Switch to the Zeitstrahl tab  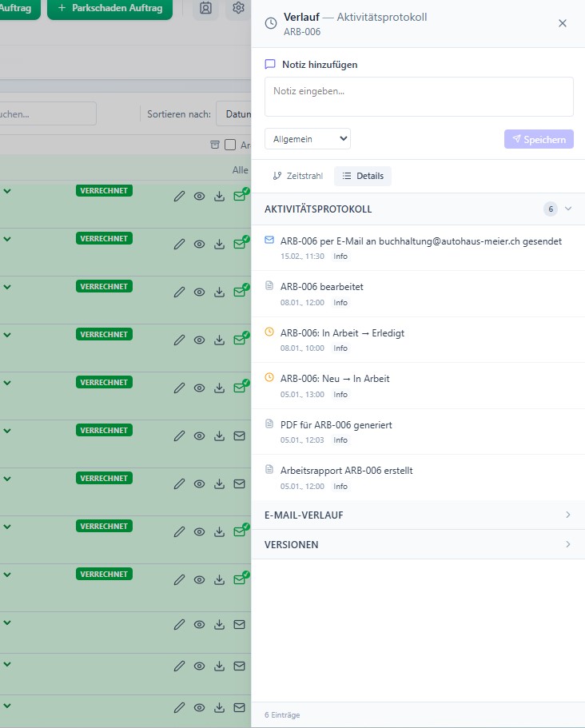[x=298, y=176]
